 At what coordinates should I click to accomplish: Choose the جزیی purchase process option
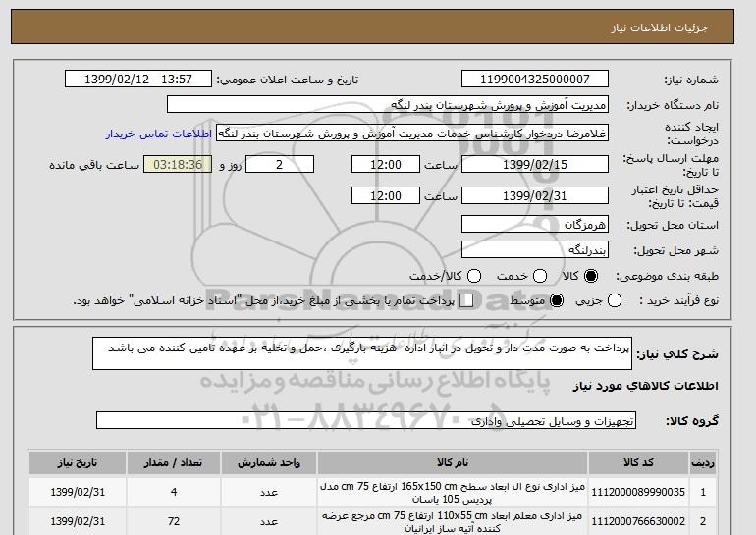tap(615, 300)
